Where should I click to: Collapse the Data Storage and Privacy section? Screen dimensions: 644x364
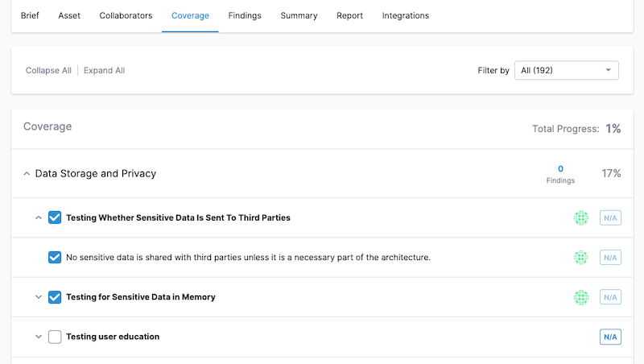27,174
